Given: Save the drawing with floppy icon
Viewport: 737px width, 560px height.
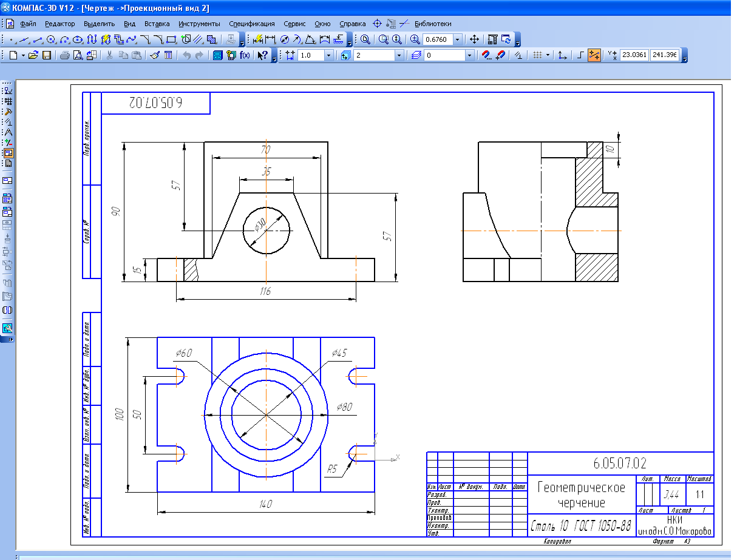Looking at the screenshot, I should tap(47, 55).
